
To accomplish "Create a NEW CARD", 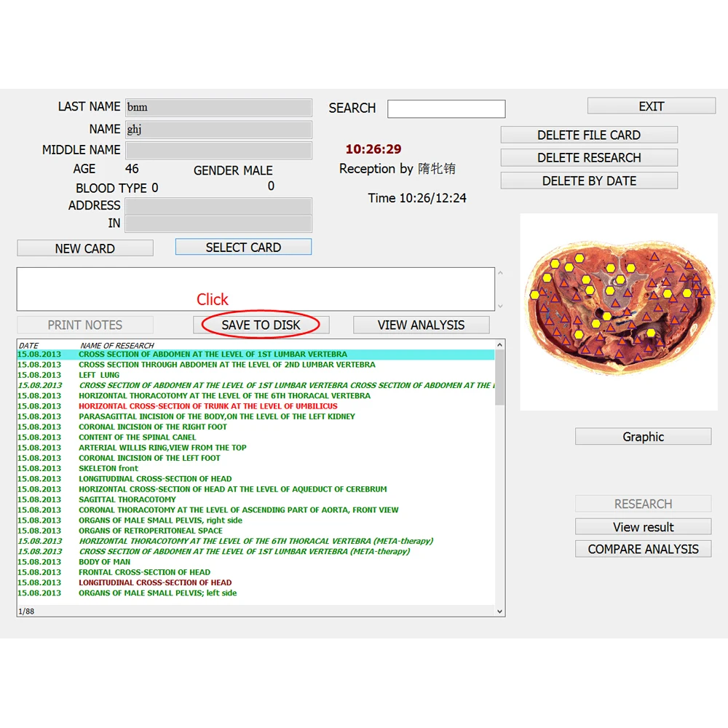I will click(84, 248).
